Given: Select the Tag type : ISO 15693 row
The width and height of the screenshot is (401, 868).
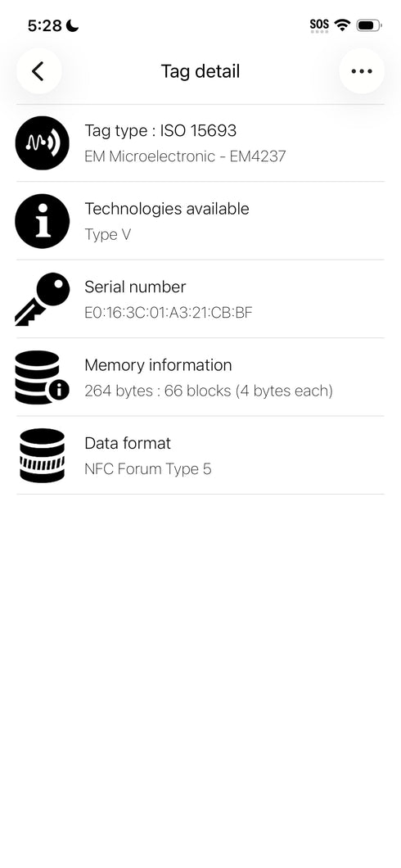Looking at the screenshot, I should [x=200, y=142].
